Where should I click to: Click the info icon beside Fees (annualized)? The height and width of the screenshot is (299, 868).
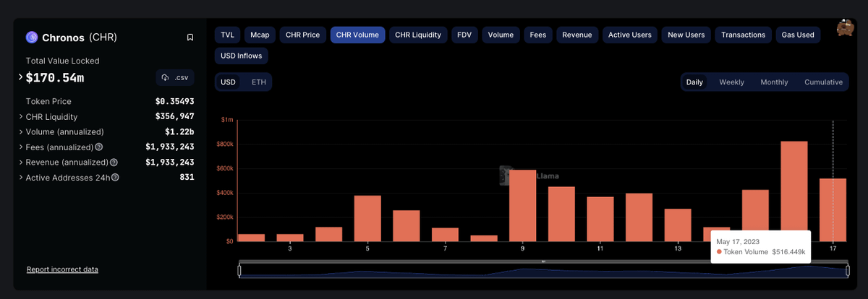pos(99,147)
